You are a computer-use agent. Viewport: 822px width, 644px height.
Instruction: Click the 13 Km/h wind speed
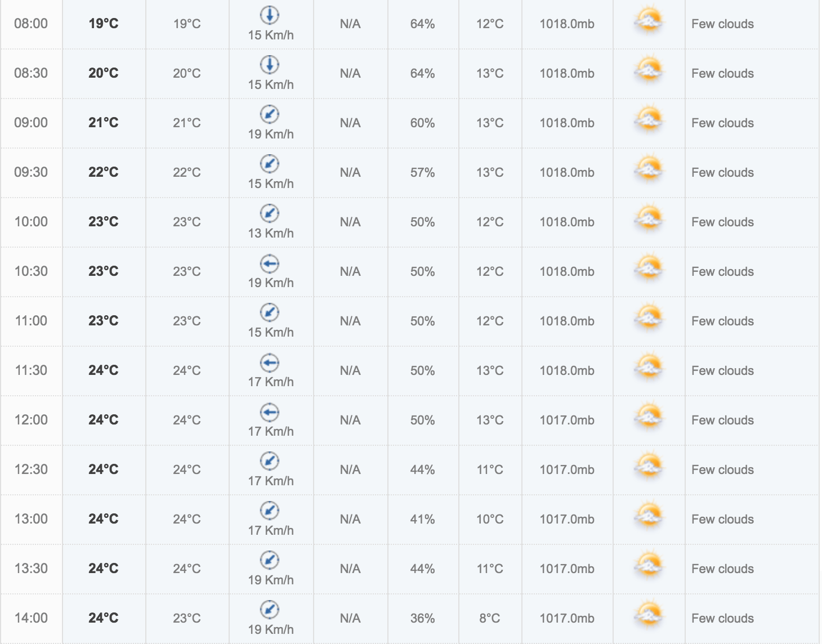271,233
